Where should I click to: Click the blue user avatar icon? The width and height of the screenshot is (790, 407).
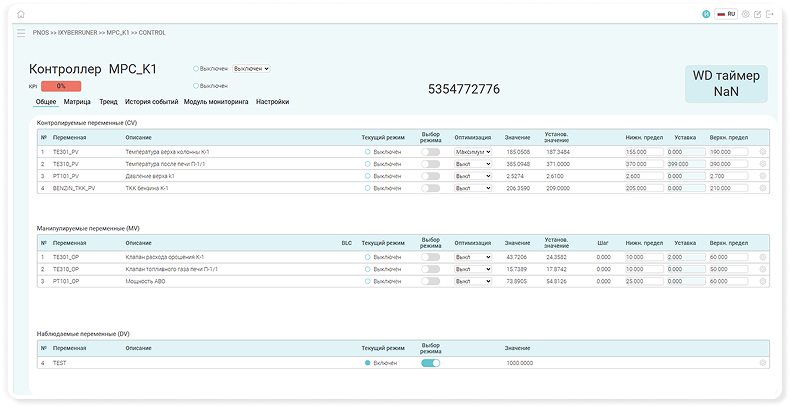click(707, 15)
